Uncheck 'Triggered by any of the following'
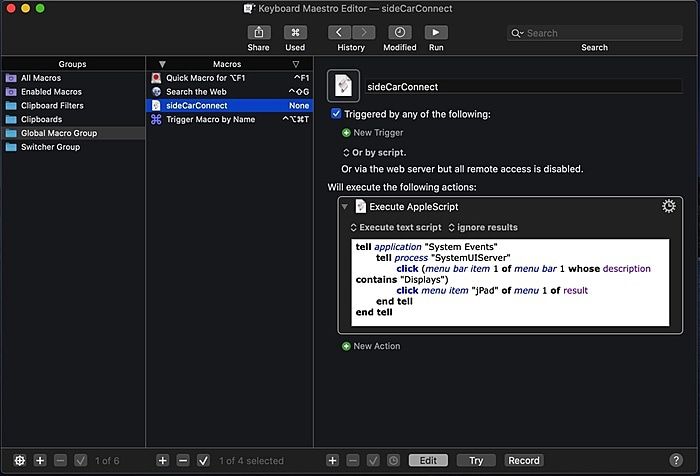Viewport: 700px width, 476px height. coord(336,114)
